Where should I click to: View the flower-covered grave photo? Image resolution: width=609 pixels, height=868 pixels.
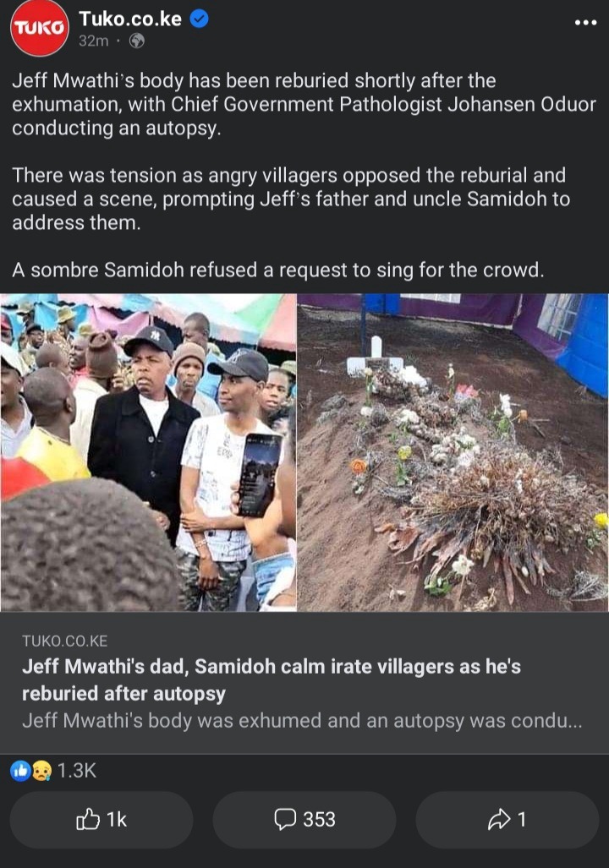[453, 452]
